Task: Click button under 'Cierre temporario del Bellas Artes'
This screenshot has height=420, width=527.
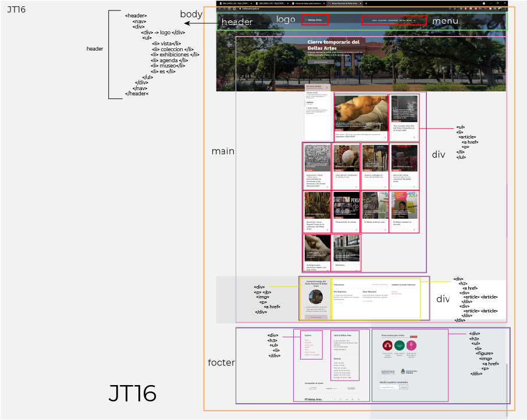Action: (x=319, y=61)
